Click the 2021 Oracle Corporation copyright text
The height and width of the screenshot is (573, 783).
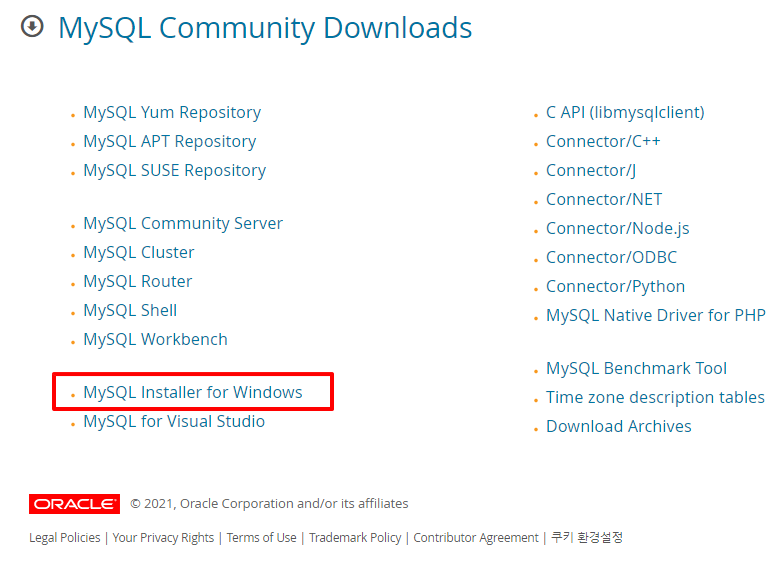pyautogui.click(x=269, y=504)
